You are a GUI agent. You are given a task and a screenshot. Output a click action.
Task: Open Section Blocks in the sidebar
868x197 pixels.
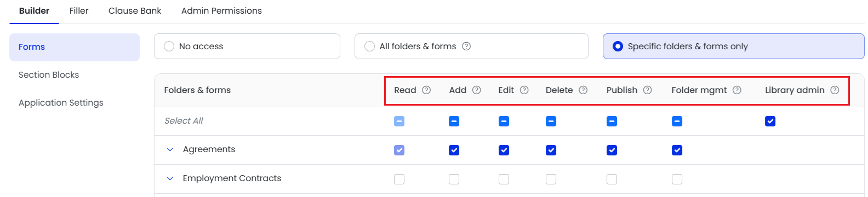pos(49,75)
